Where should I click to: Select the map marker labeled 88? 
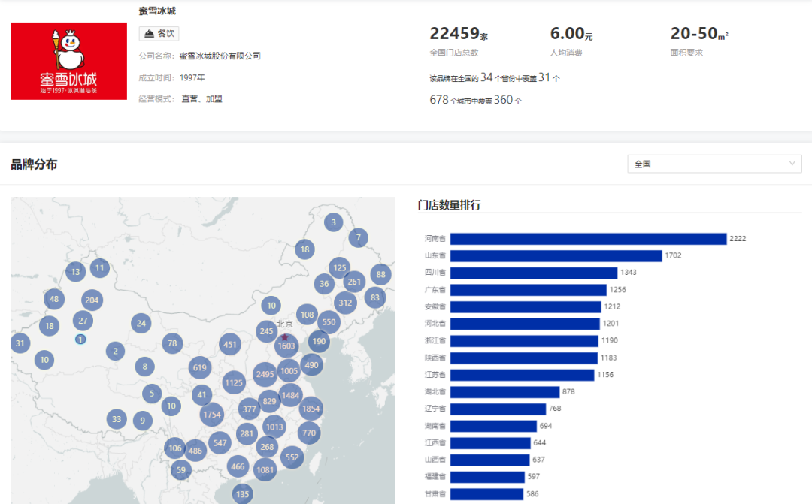tap(381, 274)
